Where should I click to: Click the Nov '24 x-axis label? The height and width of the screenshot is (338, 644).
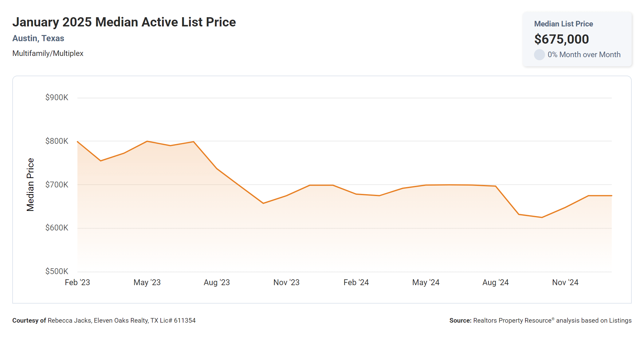(x=565, y=282)
